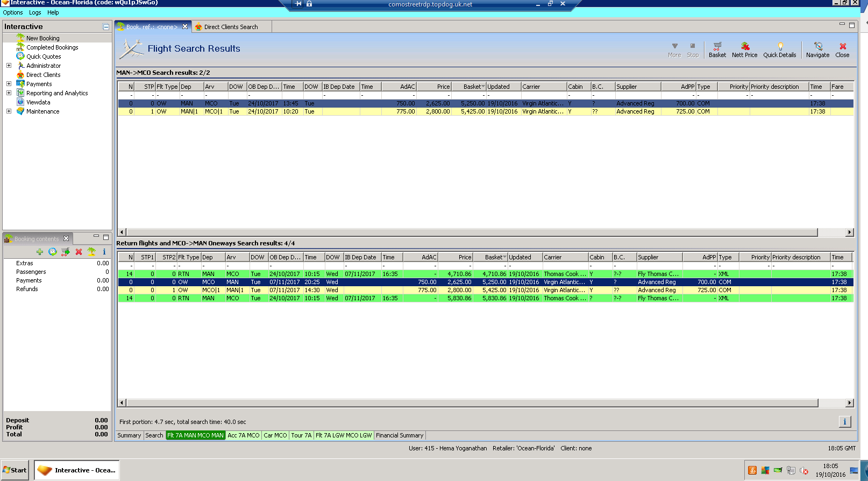Open the Help menu
Screen dimensions: 868x481
[53, 12]
